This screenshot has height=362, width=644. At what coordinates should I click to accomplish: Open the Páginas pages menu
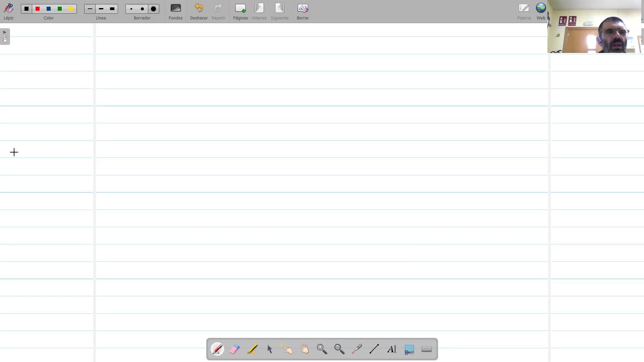240,11
